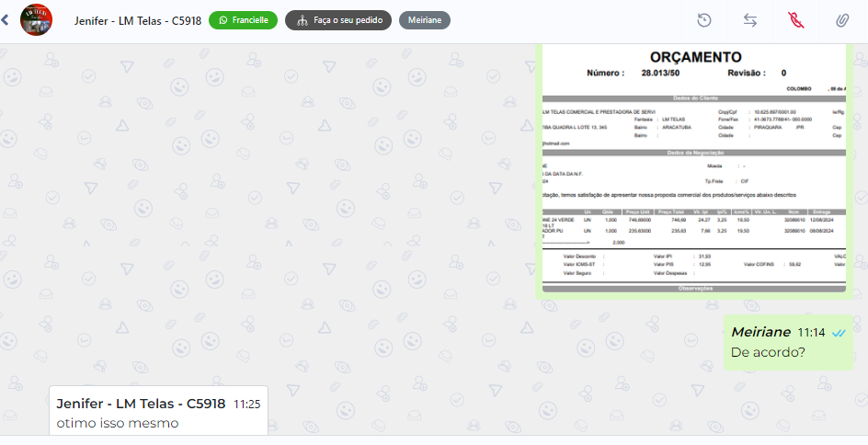This screenshot has width=868, height=445.
Task: Attach a file using the paperclip icon
Action: (x=841, y=20)
